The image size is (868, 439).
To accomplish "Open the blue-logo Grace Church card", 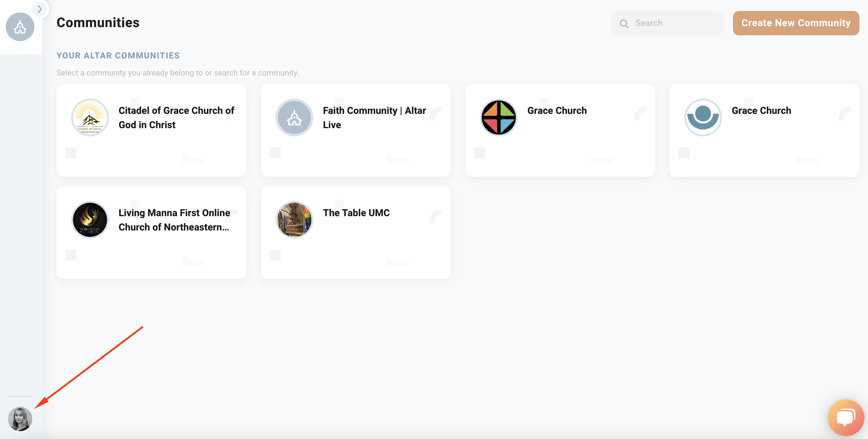I will tap(761, 111).
